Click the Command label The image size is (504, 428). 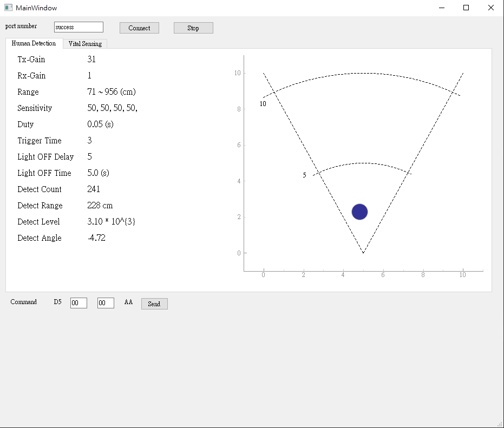tap(24, 302)
